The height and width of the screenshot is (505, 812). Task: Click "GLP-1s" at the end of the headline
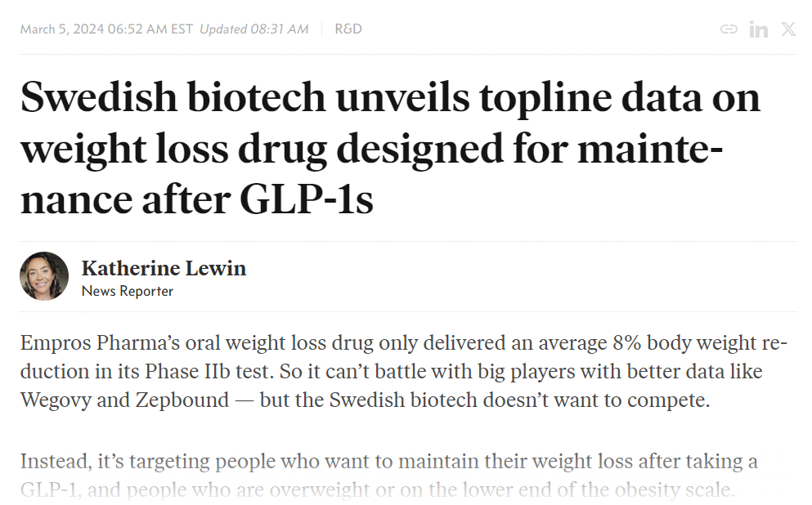(x=306, y=199)
